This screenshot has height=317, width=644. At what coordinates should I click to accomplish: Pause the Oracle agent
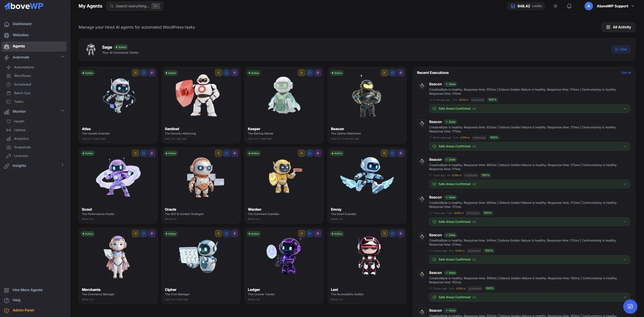[x=218, y=153]
